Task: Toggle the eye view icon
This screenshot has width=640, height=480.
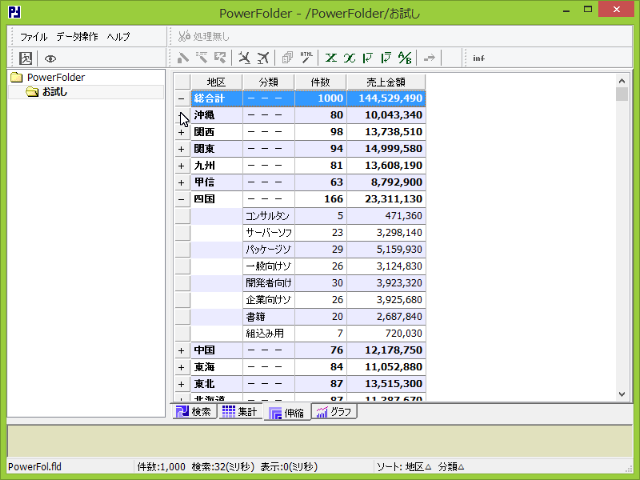Action: (x=50, y=58)
